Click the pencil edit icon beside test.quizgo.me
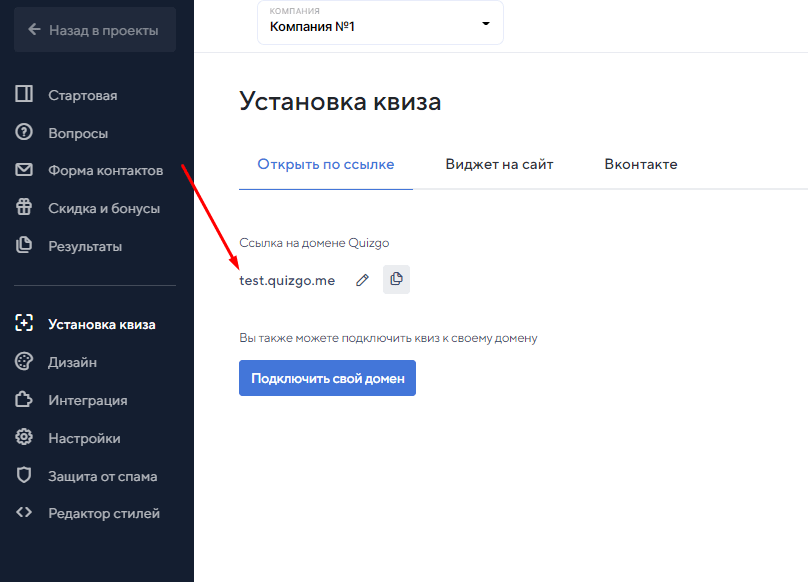Viewport: 808px width, 582px height. tap(362, 280)
